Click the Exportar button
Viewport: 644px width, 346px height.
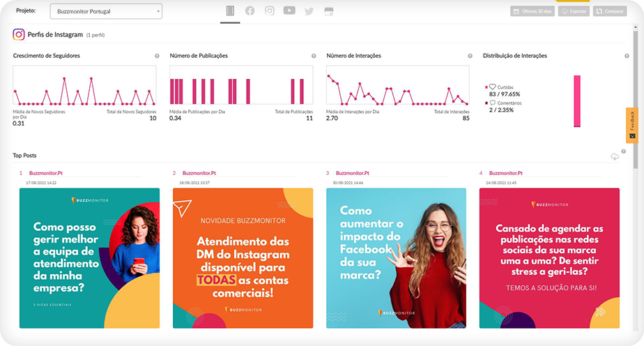(x=574, y=11)
